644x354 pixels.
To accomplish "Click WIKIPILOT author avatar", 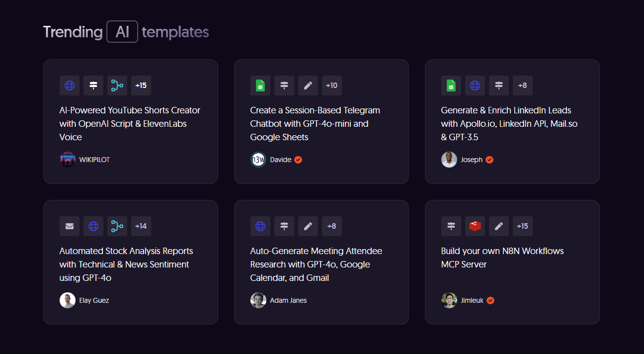I will click(68, 160).
